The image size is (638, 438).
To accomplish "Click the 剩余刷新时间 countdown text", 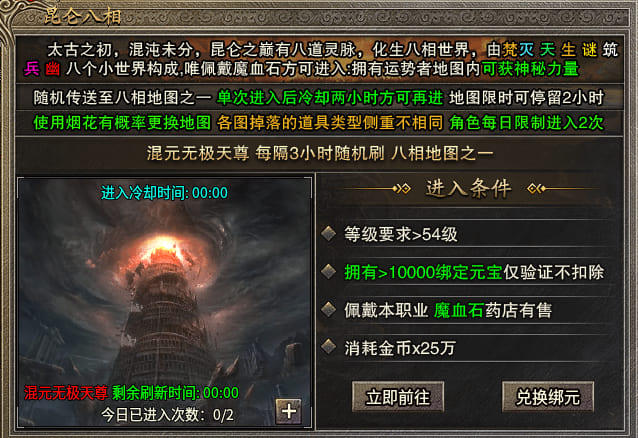I will (175, 393).
